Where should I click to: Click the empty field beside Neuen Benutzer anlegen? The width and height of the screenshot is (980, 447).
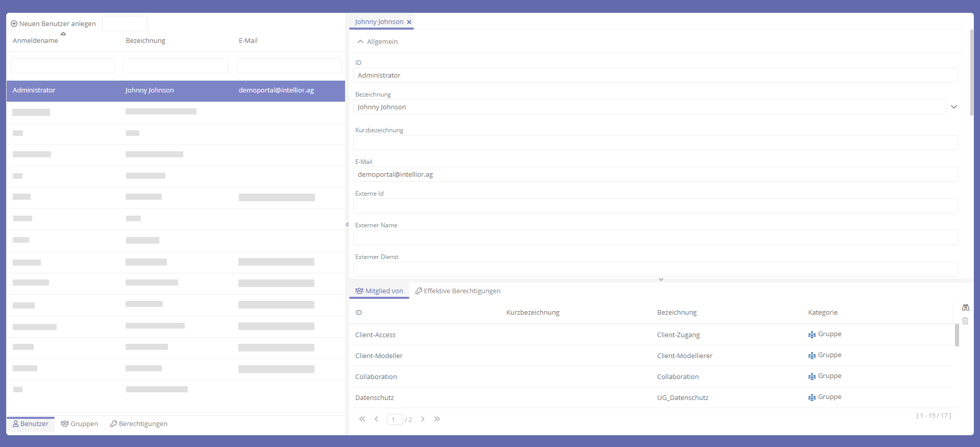coord(125,23)
